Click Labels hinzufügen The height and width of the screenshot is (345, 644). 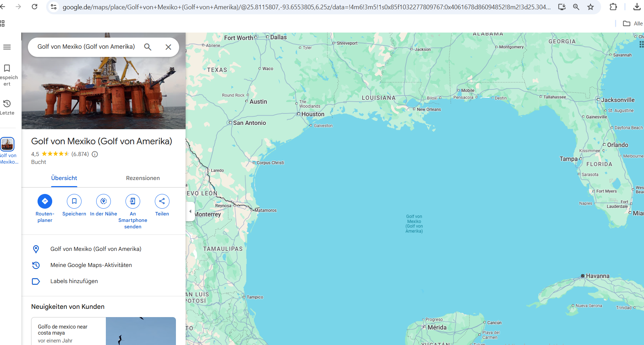coord(74,281)
